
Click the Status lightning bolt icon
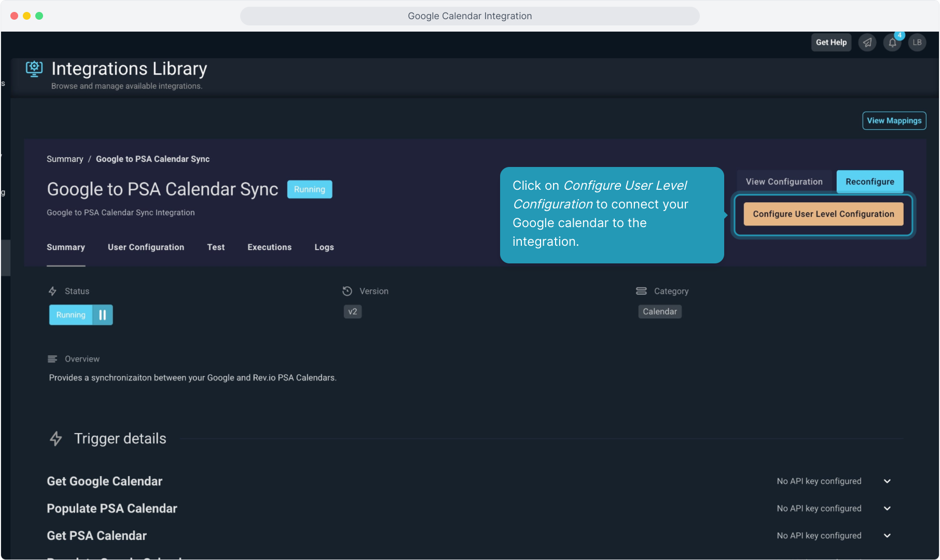(52, 291)
